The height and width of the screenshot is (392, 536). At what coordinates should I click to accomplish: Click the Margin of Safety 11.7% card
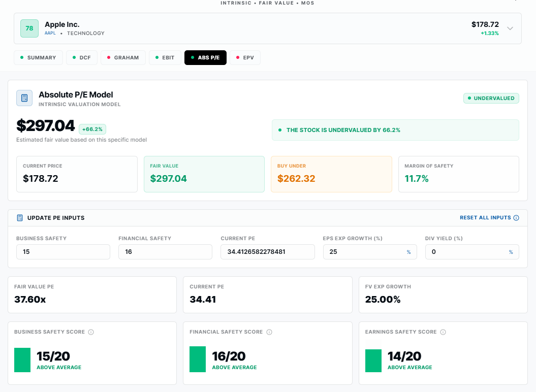459,174
